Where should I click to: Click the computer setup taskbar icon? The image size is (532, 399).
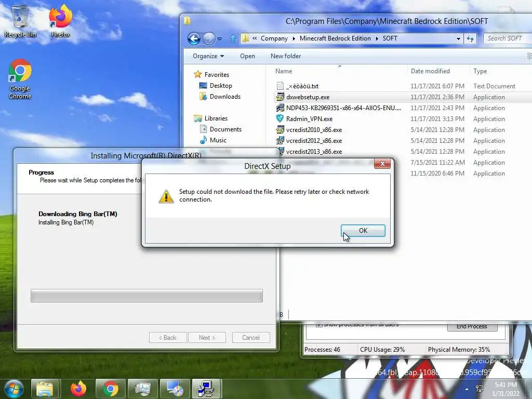(x=207, y=389)
